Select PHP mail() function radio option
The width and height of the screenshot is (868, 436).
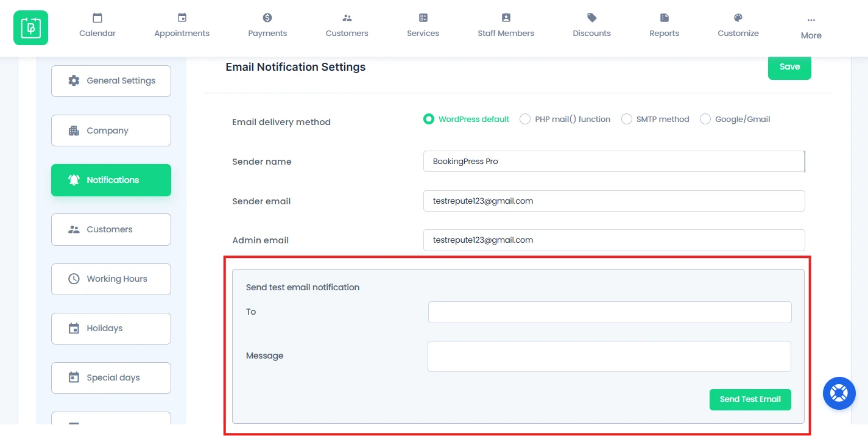pos(525,119)
